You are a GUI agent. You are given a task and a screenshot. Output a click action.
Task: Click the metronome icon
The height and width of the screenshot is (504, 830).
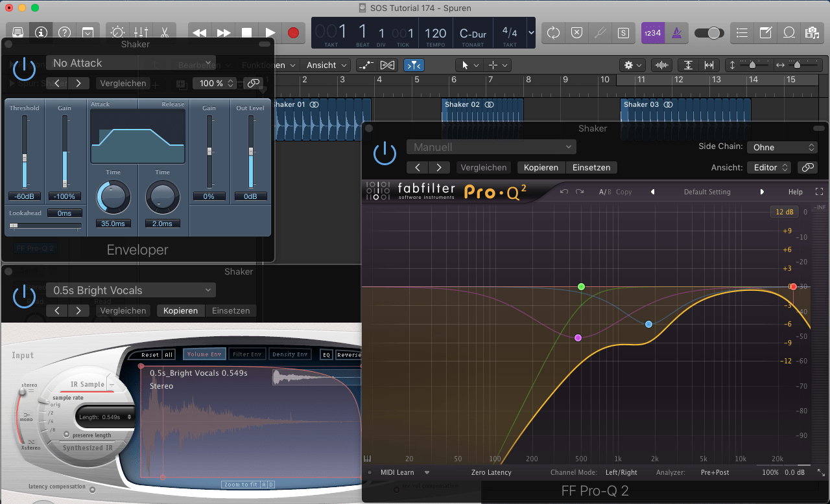(x=676, y=32)
